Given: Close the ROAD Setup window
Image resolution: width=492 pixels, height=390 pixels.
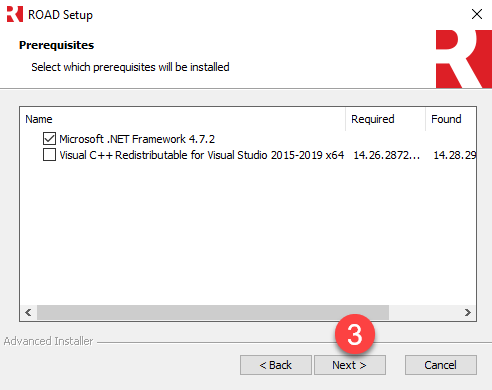Looking at the screenshot, I should pyautogui.click(x=477, y=14).
